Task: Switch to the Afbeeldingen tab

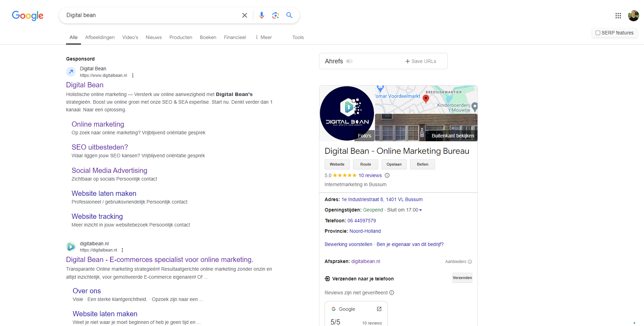Action: coord(100,37)
